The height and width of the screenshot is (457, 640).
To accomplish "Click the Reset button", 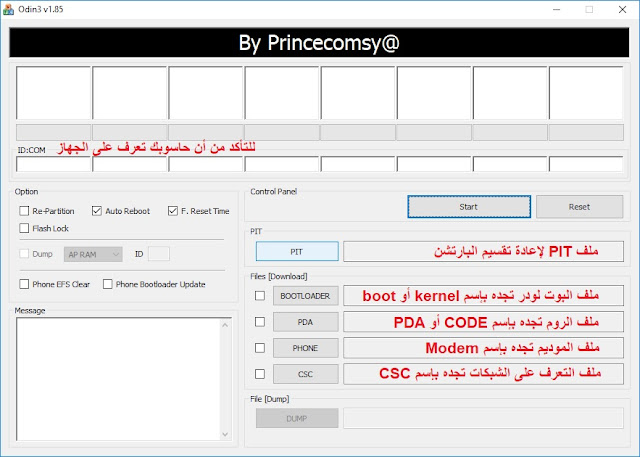I will (x=580, y=206).
